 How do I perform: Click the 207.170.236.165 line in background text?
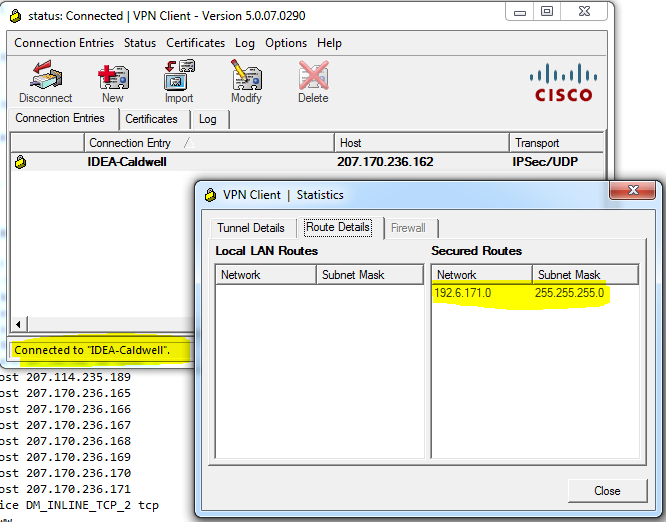click(x=78, y=393)
